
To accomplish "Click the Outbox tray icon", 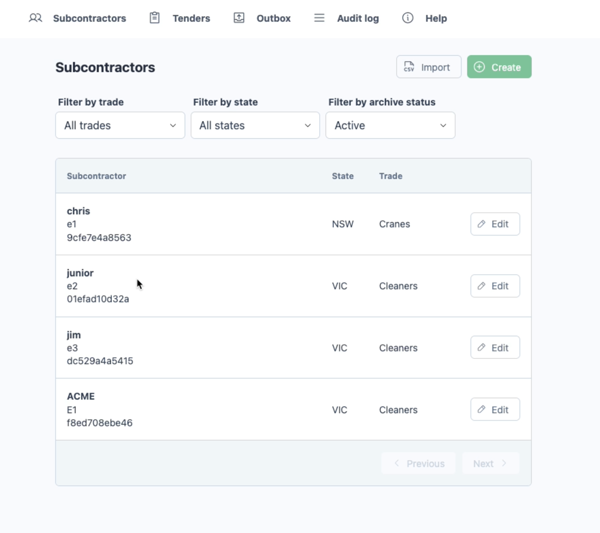I will pos(239,18).
